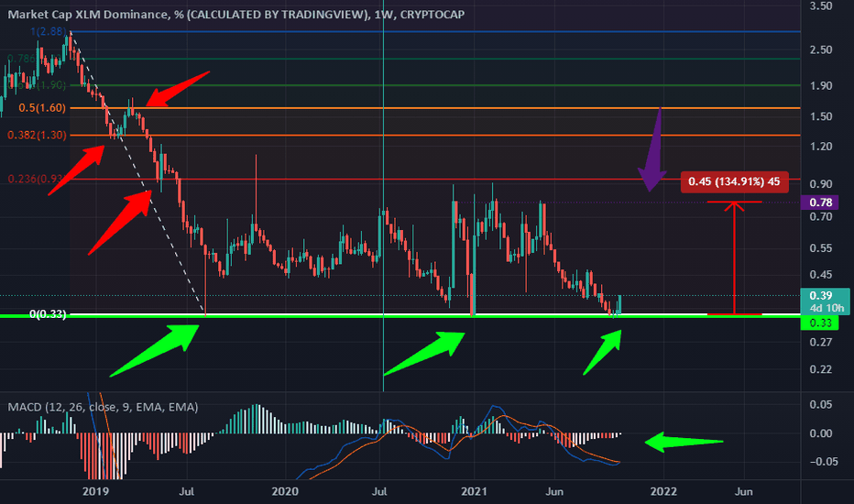Click the Jul label following 2019
Screen dimensions: 854x504
(186, 491)
